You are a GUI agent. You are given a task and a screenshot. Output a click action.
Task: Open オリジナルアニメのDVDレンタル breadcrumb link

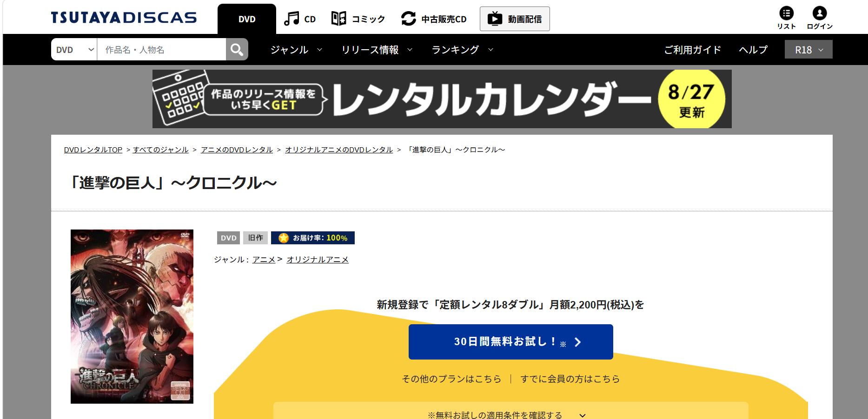click(x=339, y=150)
